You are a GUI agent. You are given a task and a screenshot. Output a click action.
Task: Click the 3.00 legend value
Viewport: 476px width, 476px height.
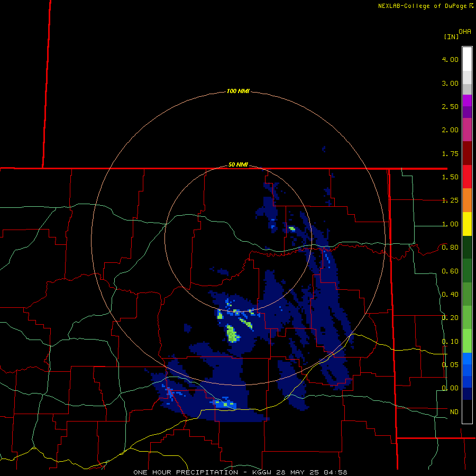click(x=450, y=83)
